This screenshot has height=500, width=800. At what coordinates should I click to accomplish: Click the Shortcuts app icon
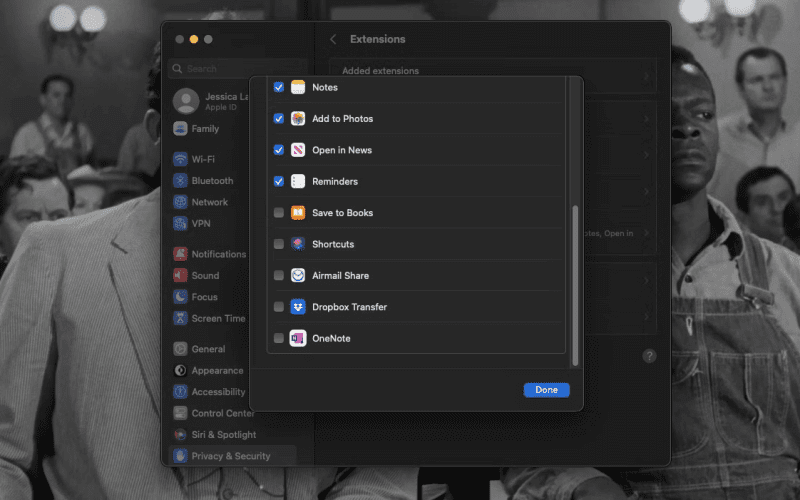tap(298, 244)
